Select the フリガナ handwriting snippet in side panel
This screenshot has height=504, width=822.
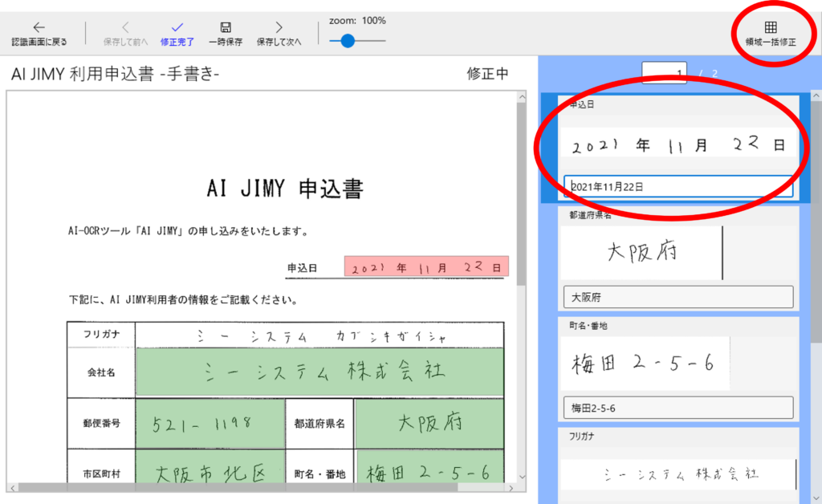(678, 474)
